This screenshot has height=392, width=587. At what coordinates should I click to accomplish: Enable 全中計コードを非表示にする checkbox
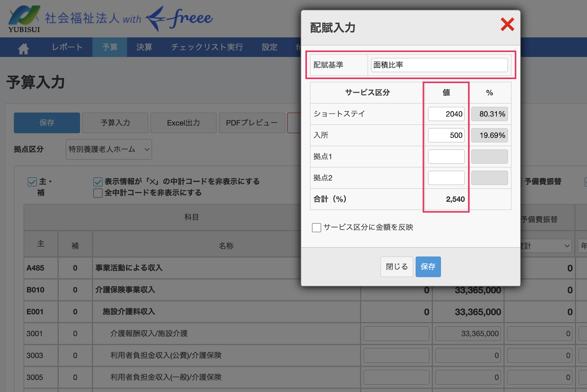98,193
